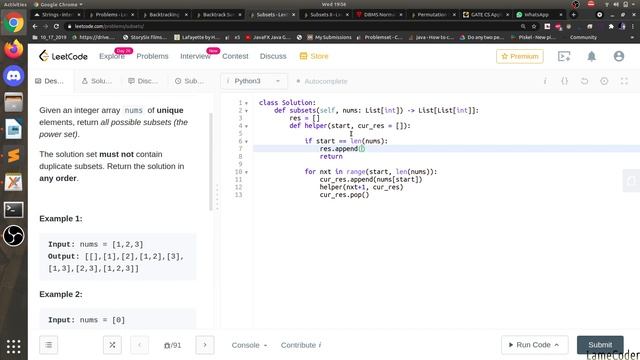The width and height of the screenshot is (640, 360).
Task: Open the Console dropdown
Action: point(249,345)
